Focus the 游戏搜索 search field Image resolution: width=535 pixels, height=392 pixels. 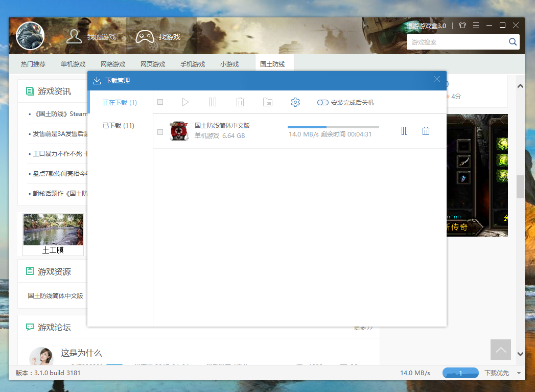pyautogui.click(x=457, y=42)
